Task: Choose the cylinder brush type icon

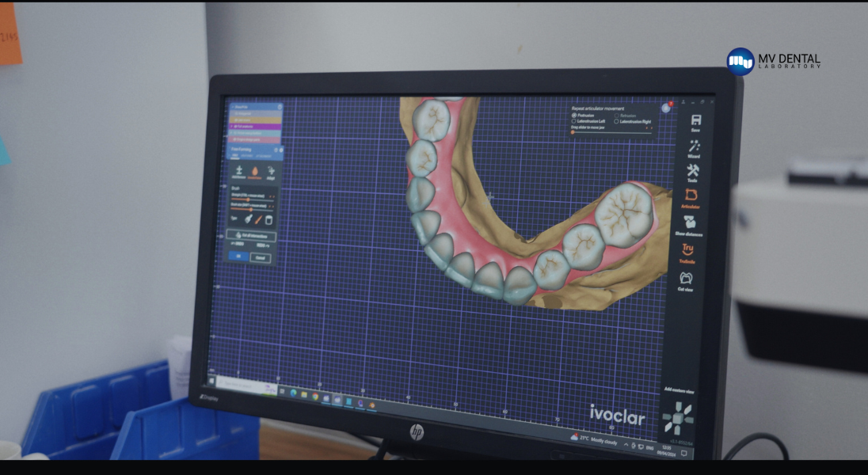Action: (269, 219)
